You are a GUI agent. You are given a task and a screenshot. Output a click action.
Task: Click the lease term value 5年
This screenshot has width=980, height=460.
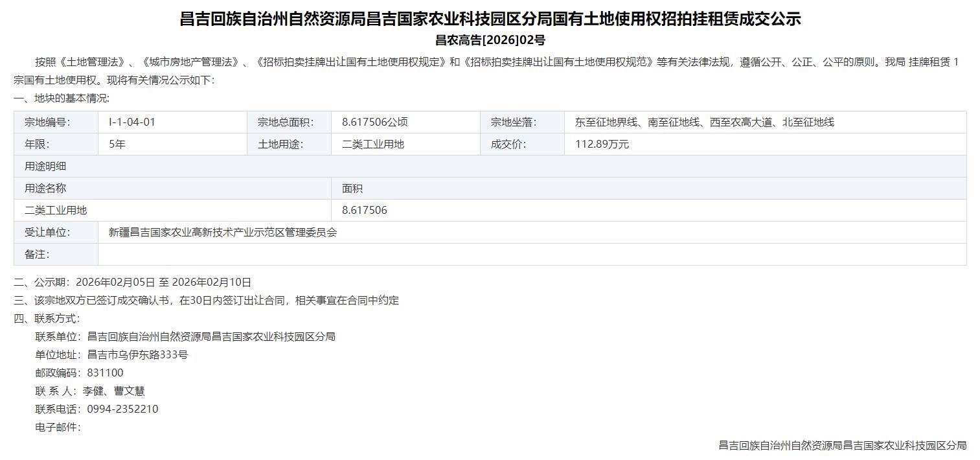point(117,144)
